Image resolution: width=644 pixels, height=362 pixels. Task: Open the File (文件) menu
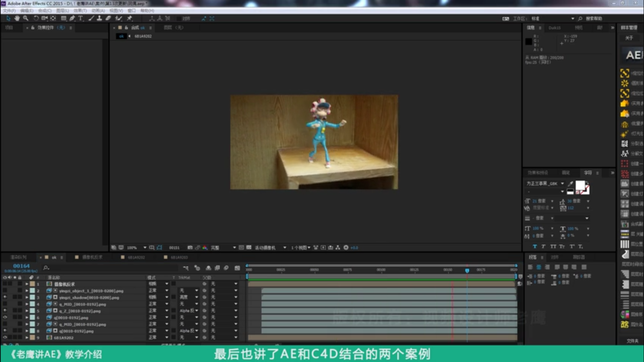9,11
